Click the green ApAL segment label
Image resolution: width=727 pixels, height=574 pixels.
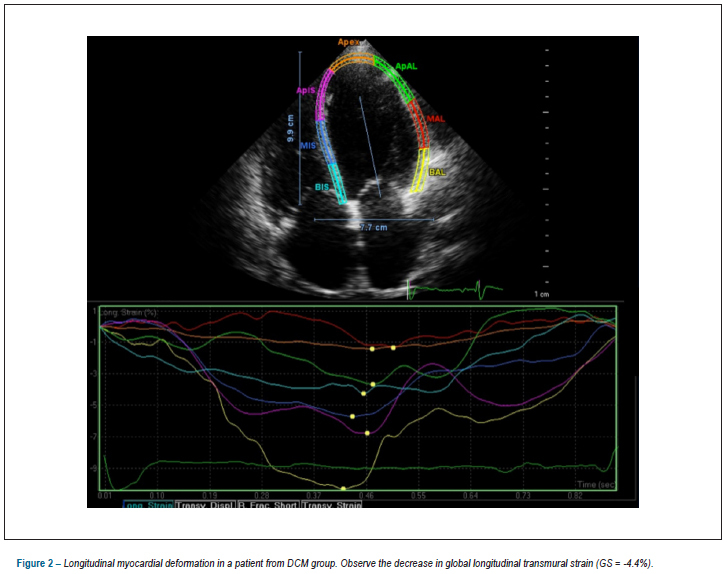tap(406, 66)
